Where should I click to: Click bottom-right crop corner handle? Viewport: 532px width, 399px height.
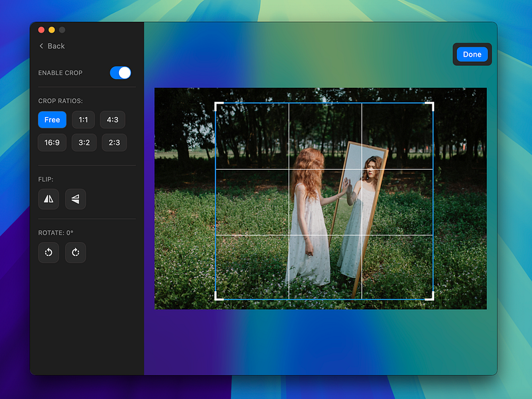click(430, 297)
